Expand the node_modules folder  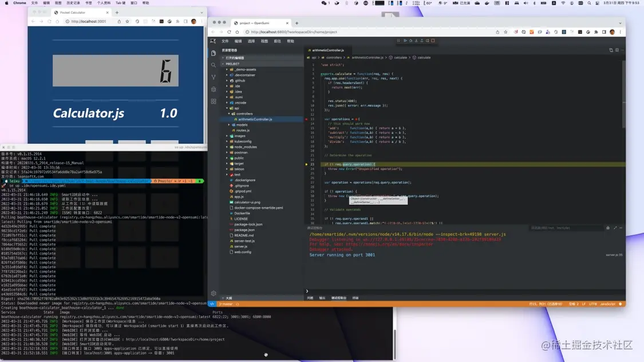pos(245,147)
